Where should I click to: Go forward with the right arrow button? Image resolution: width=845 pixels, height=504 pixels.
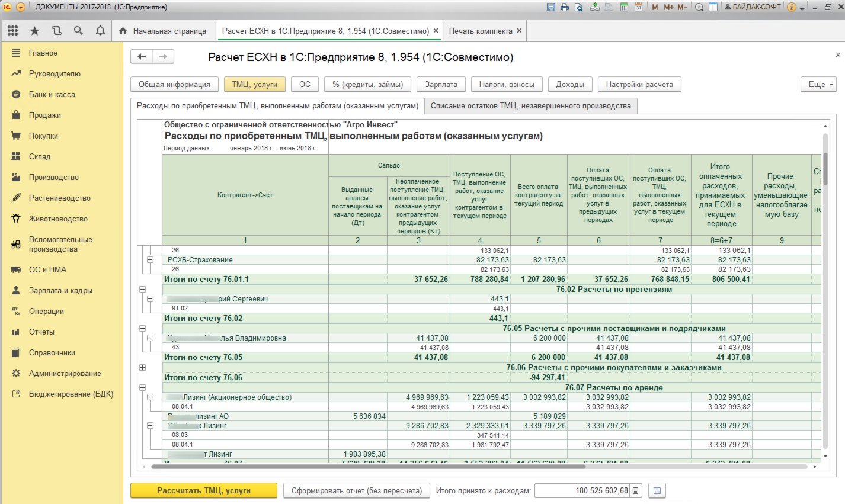coord(163,56)
